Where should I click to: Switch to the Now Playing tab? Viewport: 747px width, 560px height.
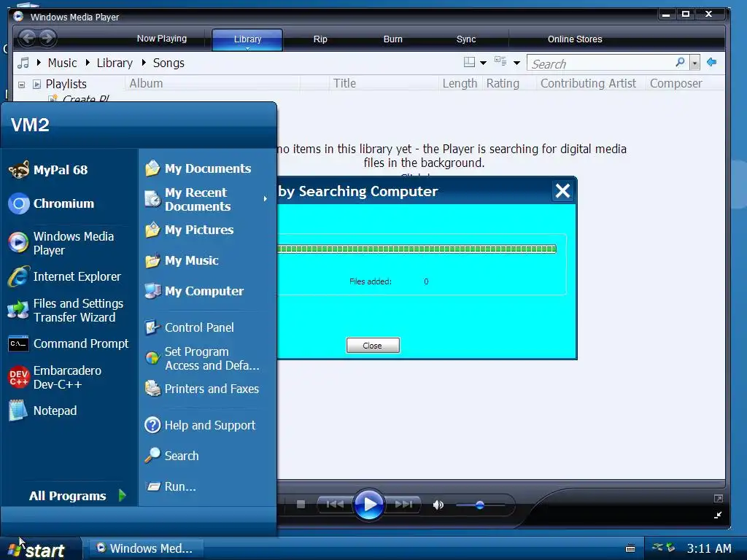coord(161,39)
